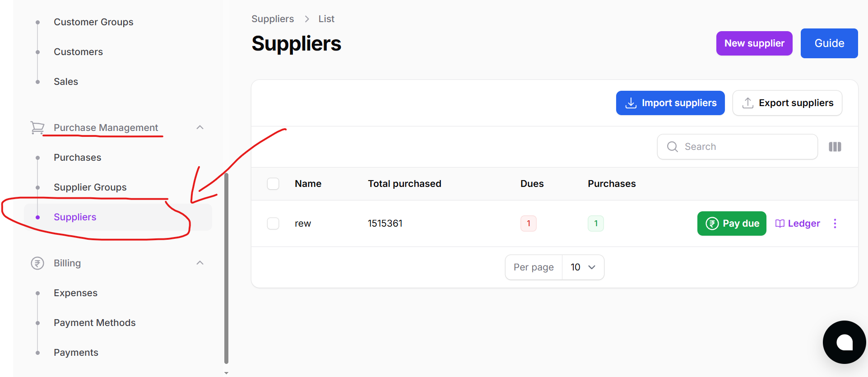Collapse the Billing section chevron
Screen dimensions: 868x377
coord(200,262)
